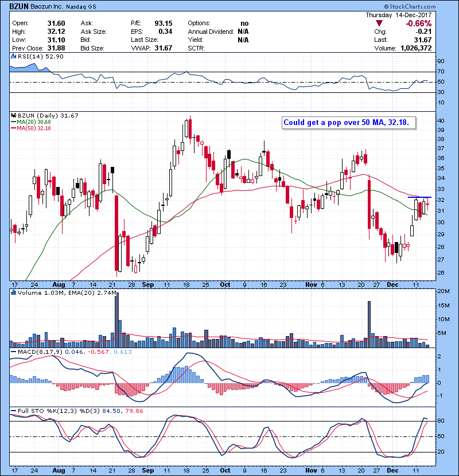Click the EPS value 0.34
459x476 pixels.
(165, 32)
